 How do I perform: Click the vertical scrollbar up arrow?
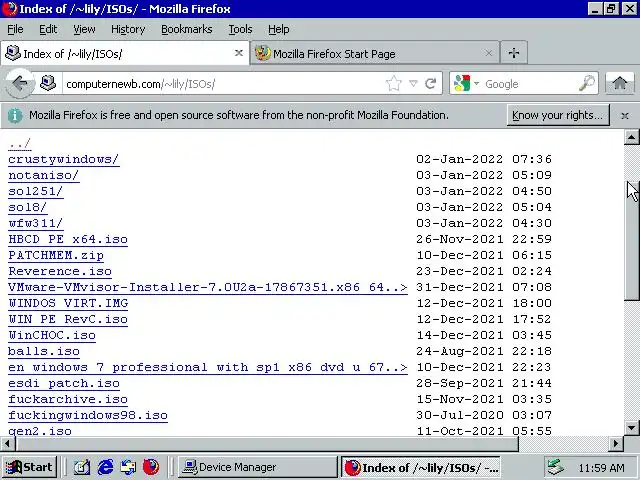point(631,137)
